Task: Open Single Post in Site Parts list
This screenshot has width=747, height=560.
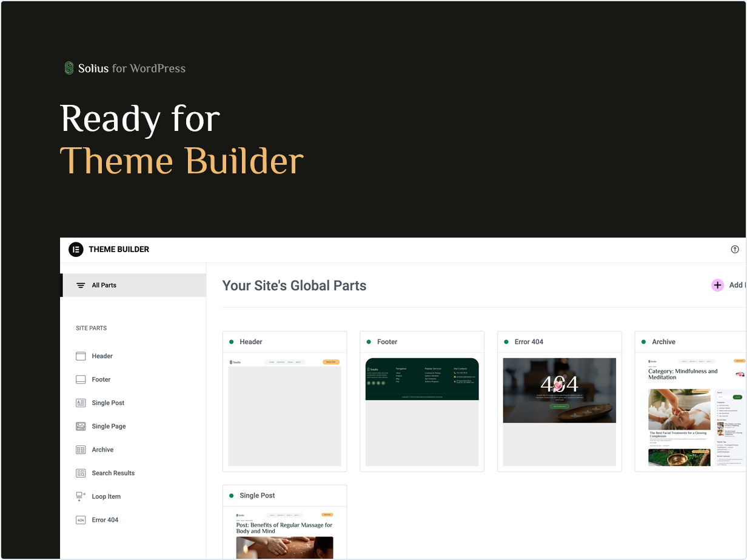Action: click(x=108, y=403)
